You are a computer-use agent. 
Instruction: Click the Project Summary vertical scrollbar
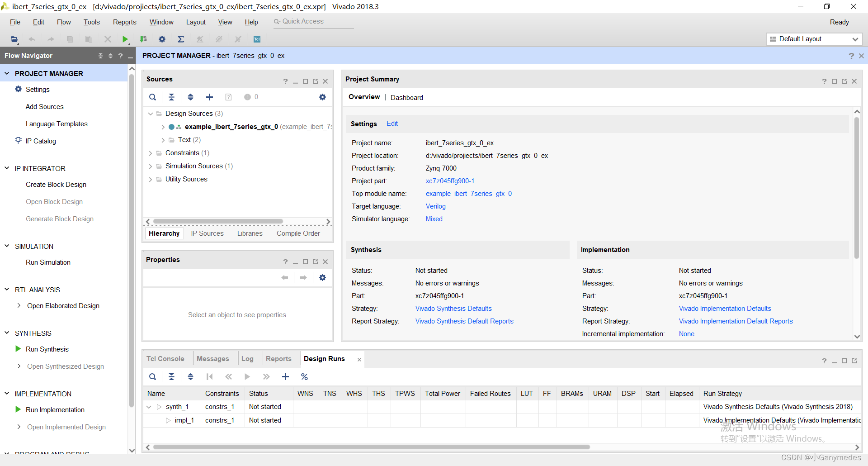click(x=856, y=188)
